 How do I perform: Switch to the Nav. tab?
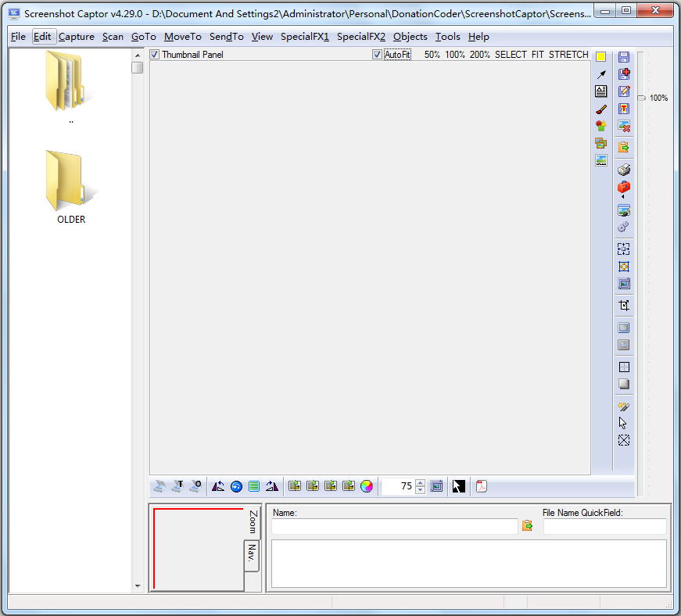click(x=252, y=555)
